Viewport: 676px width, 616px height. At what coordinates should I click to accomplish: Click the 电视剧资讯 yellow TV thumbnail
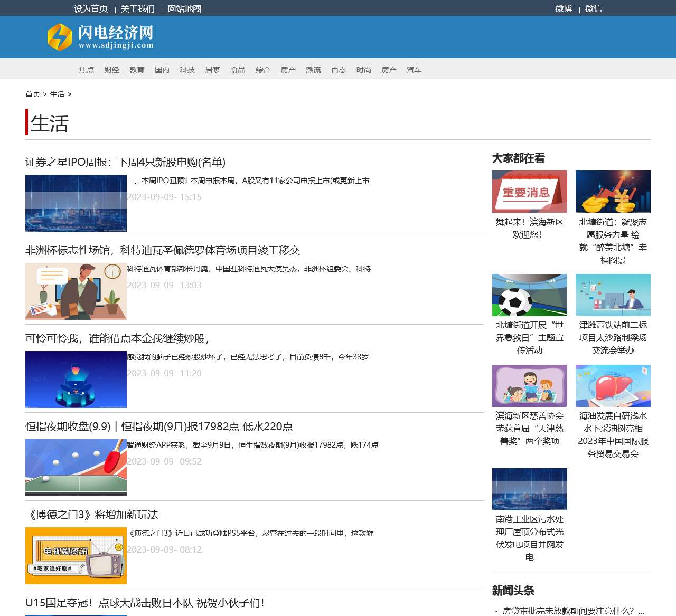[76, 556]
